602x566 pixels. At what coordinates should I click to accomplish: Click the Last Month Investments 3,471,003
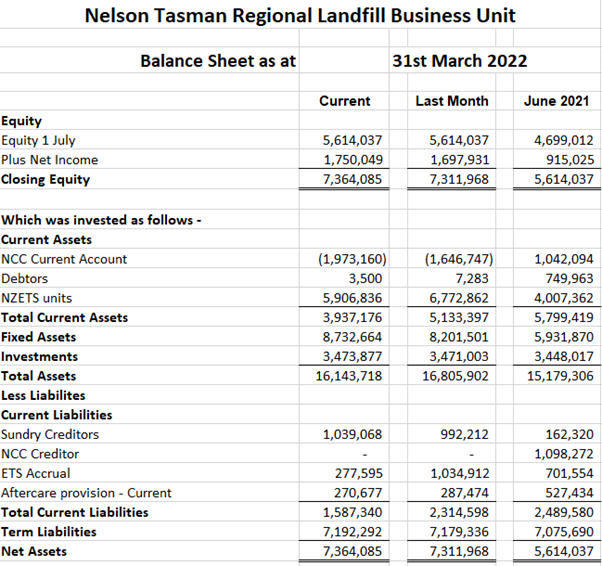tap(459, 357)
